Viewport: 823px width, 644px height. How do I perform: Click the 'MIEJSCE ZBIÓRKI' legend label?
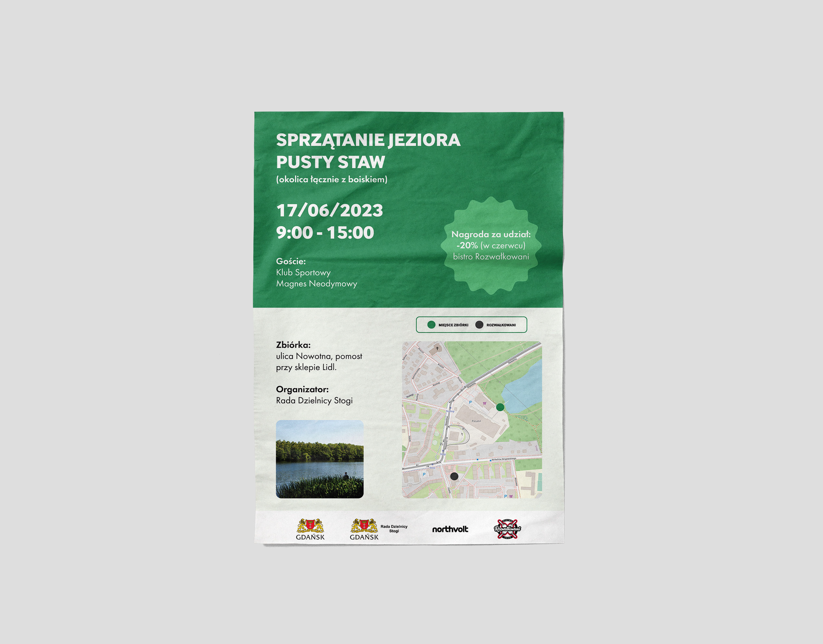453,325
